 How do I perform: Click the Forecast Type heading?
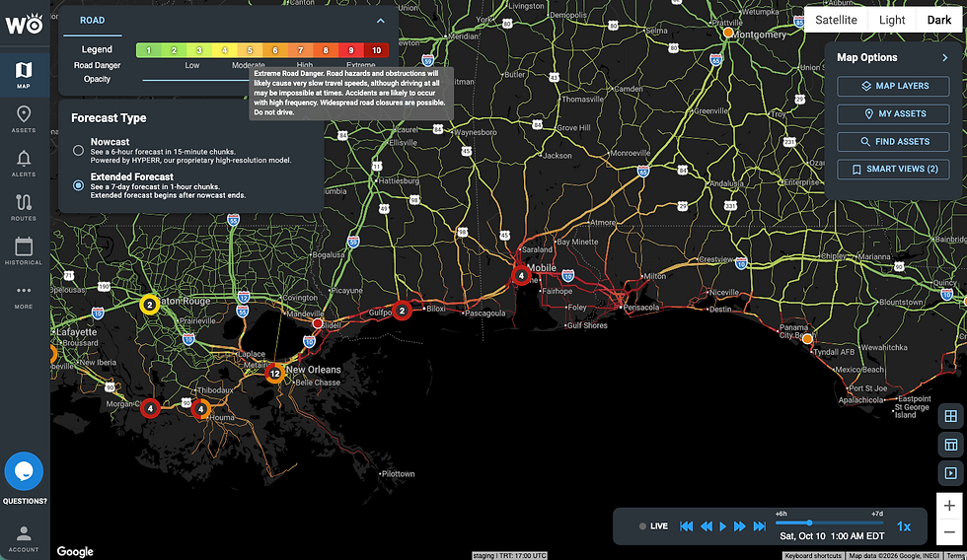[109, 117]
